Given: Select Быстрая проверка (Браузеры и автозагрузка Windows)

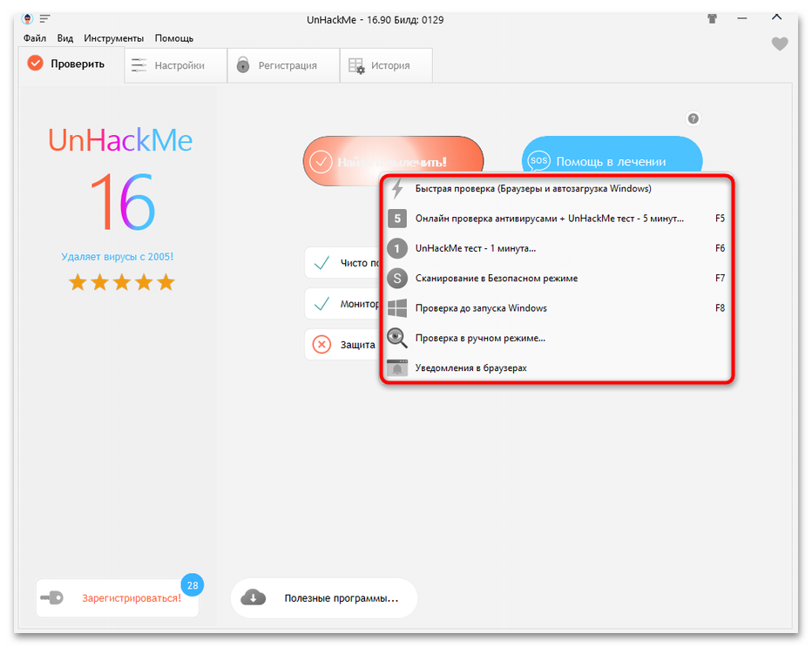Looking at the screenshot, I should [x=557, y=188].
